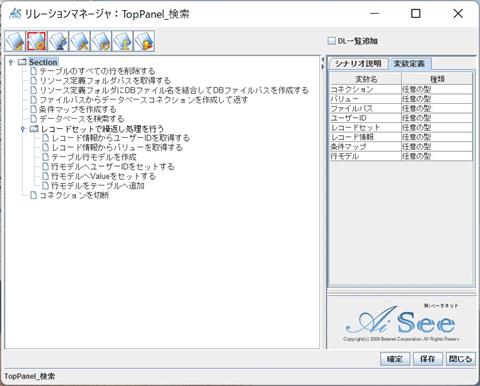Image resolution: width=480 pixels, height=386 pixels.
Task: Select the 条件マップ variable cell
Action: coord(366,147)
